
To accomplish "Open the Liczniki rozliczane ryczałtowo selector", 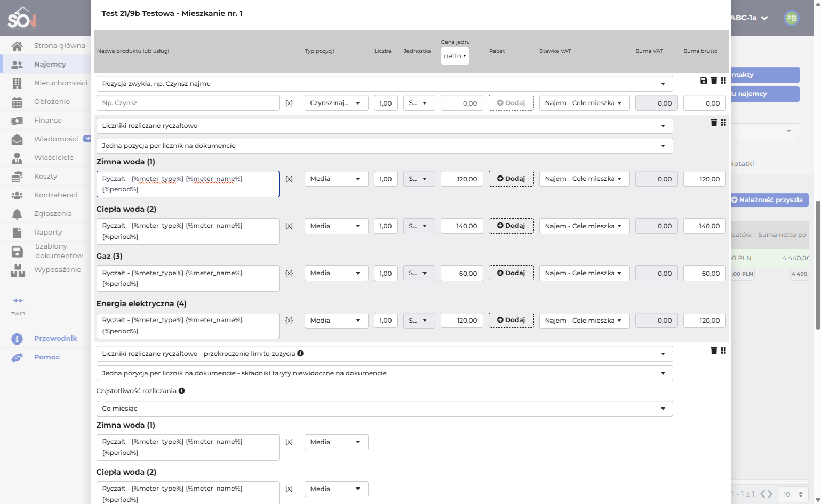I will click(385, 126).
